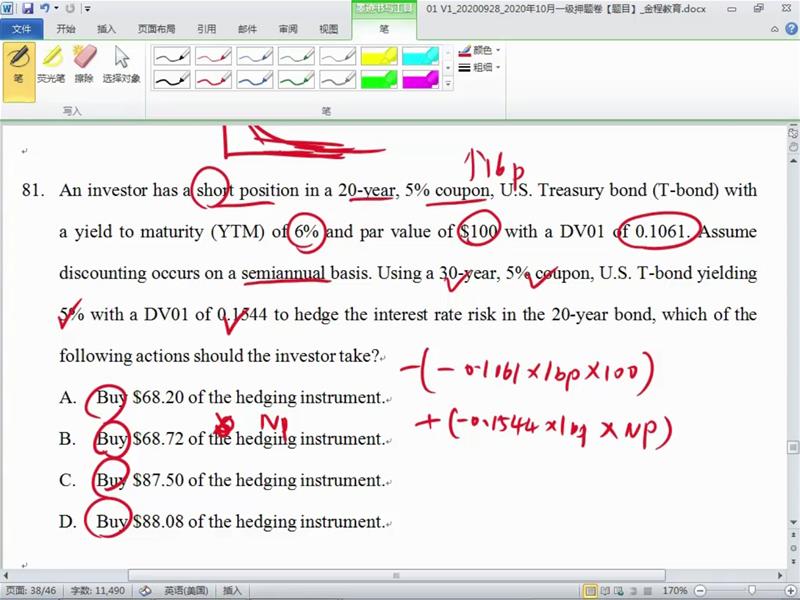Collapse the ribbon with the caret button
Image resolution: width=800 pixels, height=600 pixels.
[x=776, y=29]
